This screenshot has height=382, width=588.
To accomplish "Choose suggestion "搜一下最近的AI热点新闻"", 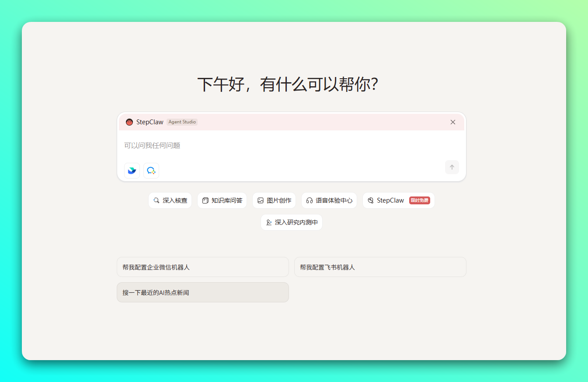I will click(x=203, y=292).
